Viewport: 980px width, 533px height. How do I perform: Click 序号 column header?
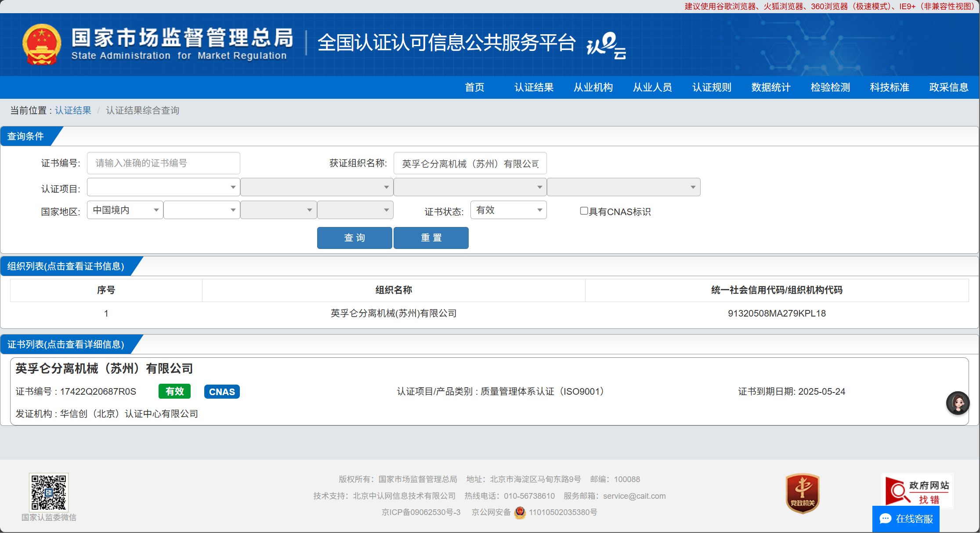coord(106,290)
